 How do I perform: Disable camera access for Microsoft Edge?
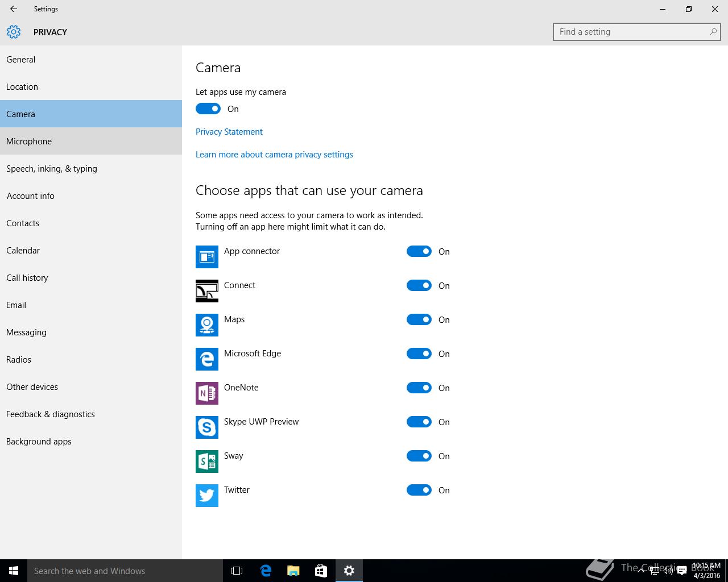coord(419,354)
